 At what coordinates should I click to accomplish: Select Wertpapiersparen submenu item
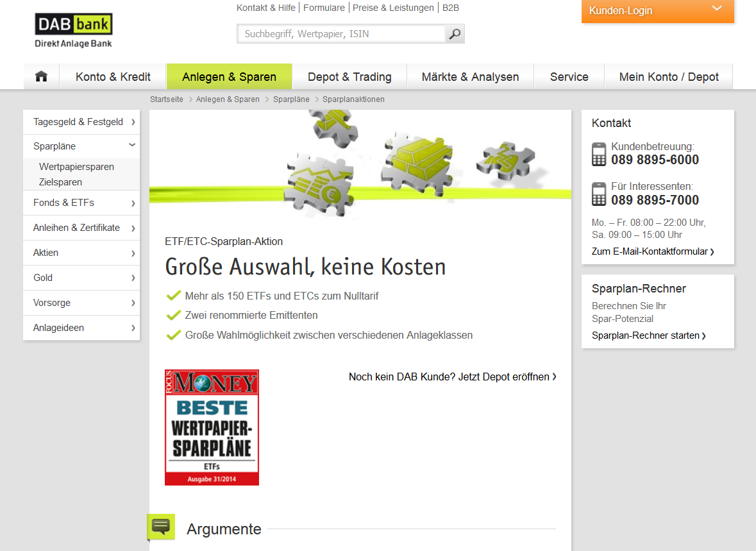pos(77,167)
